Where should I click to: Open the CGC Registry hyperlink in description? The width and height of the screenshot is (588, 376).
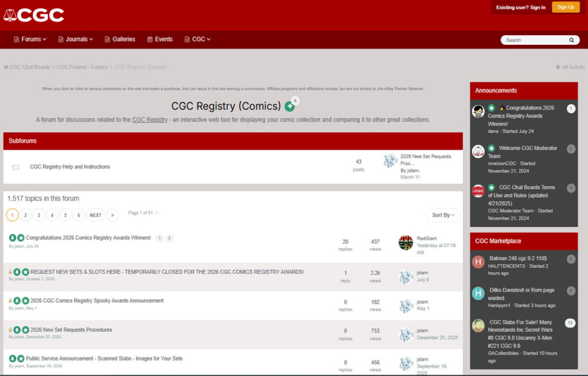pos(150,120)
